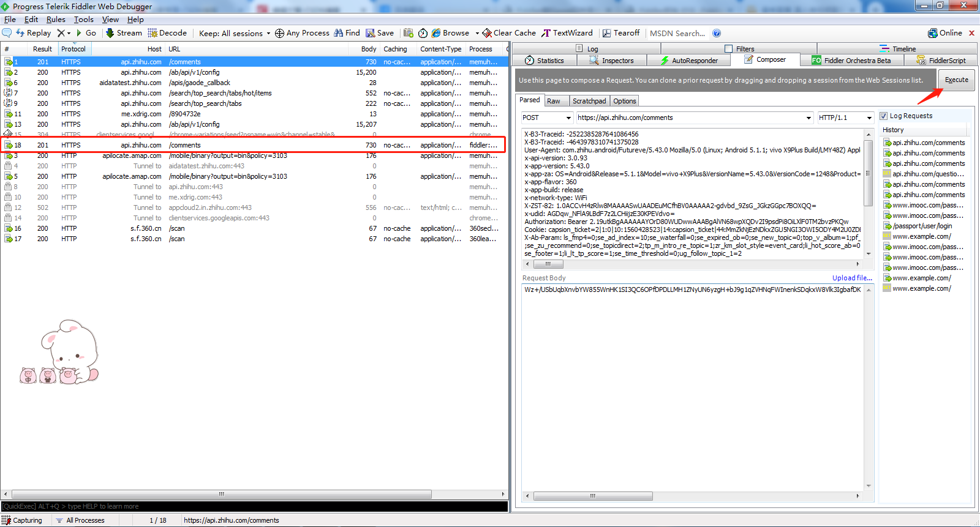Open the Filters tab
Viewport: 980px width, 527px height.
[740, 48]
